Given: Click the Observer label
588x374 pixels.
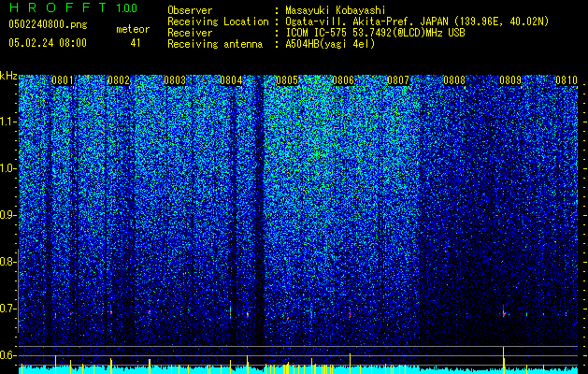Looking at the screenshot, I should [190, 10].
